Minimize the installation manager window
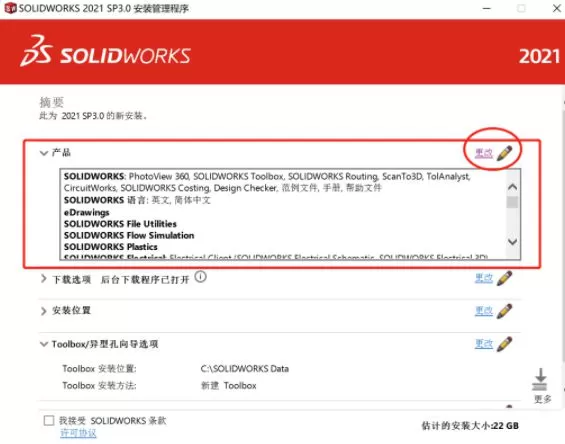The image size is (565, 444). [x=487, y=8]
